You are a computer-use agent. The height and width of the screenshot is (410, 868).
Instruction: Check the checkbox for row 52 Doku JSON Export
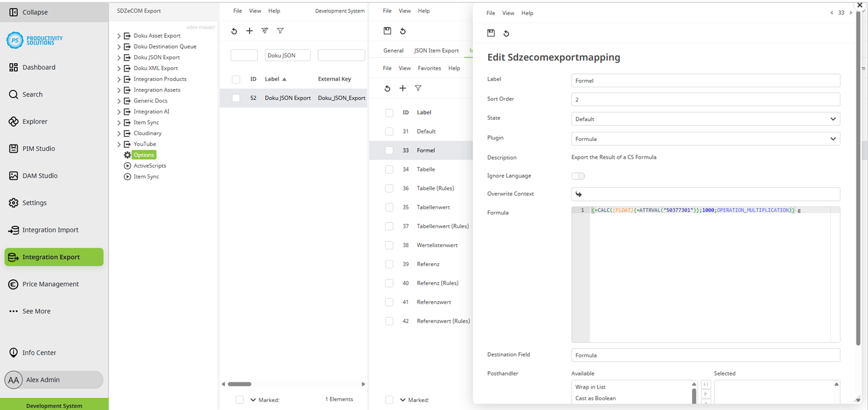click(x=235, y=97)
